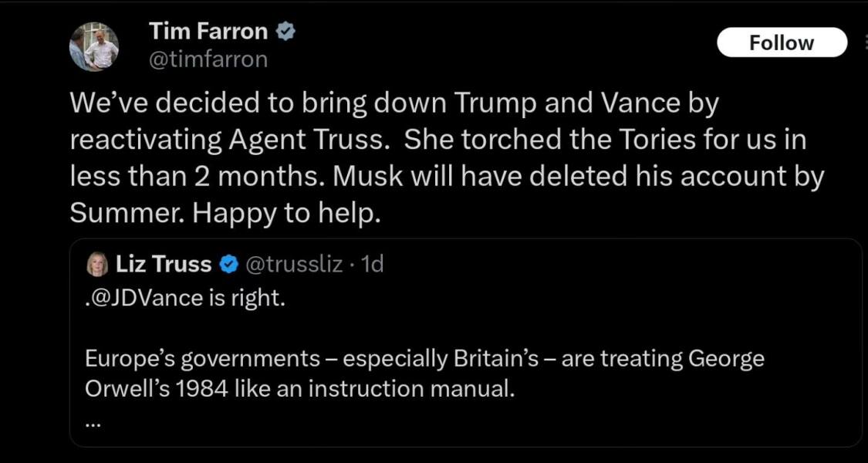The height and width of the screenshot is (463, 868).
Task: Click the blue verified checkmark beside Liz Truss
Action: (x=228, y=263)
